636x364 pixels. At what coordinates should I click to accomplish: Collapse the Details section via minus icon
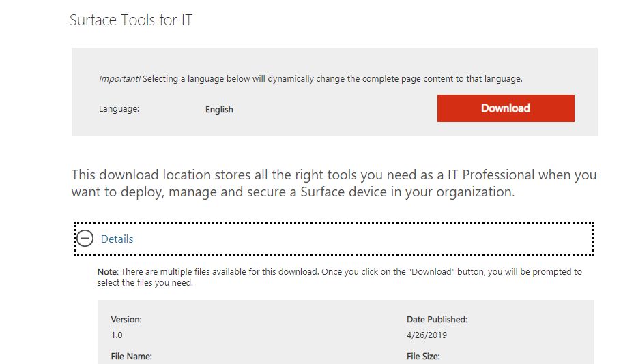pyautogui.click(x=85, y=239)
